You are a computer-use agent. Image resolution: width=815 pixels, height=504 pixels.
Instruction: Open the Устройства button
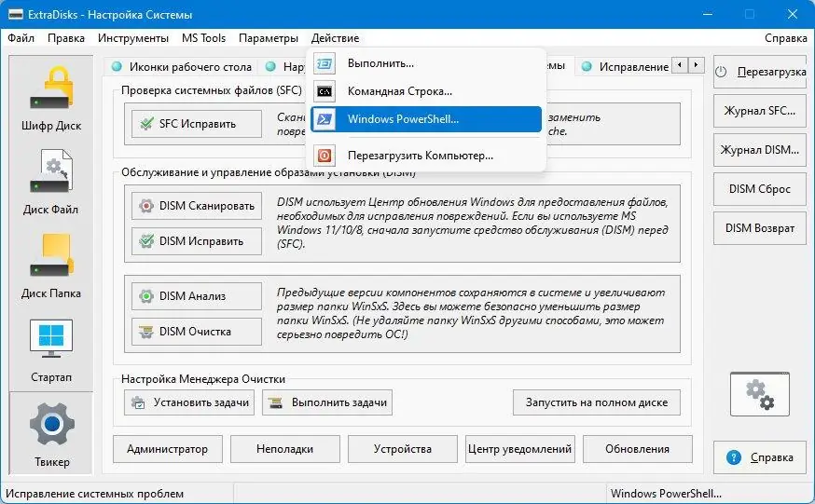coord(402,449)
